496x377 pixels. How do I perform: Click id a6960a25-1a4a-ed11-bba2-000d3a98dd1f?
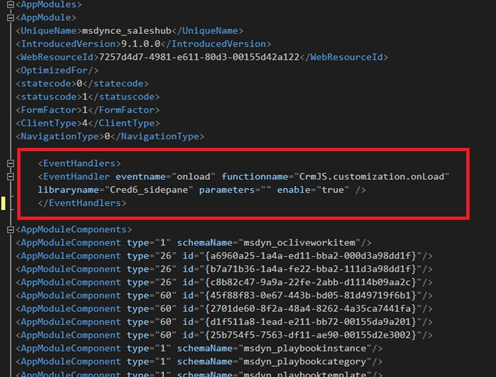pyautogui.click(x=311, y=256)
